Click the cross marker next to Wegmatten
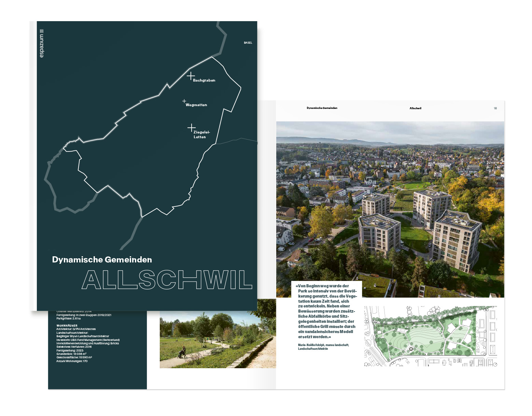The width and height of the screenshot is (532, 416). (184, 101)
